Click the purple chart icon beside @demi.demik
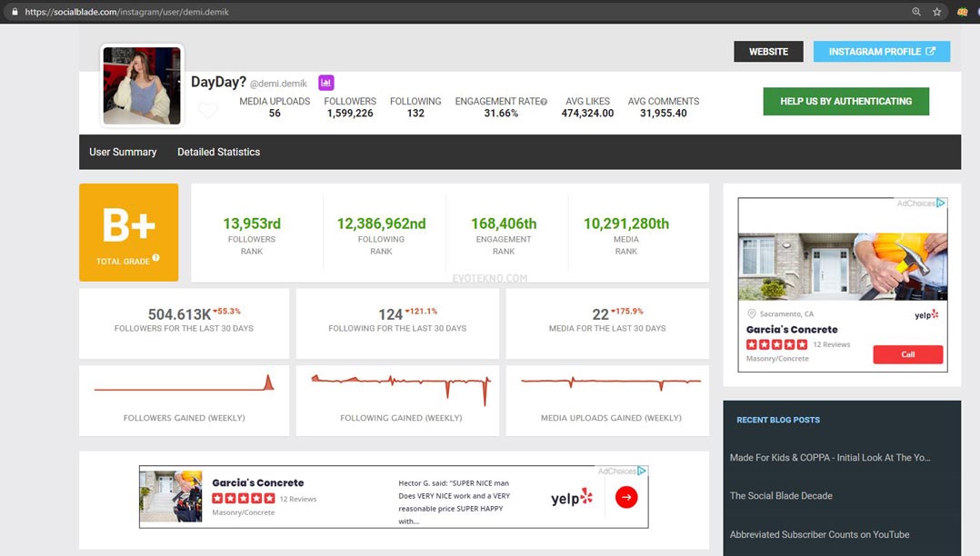 pyautogui.click(x=326, y=83)
